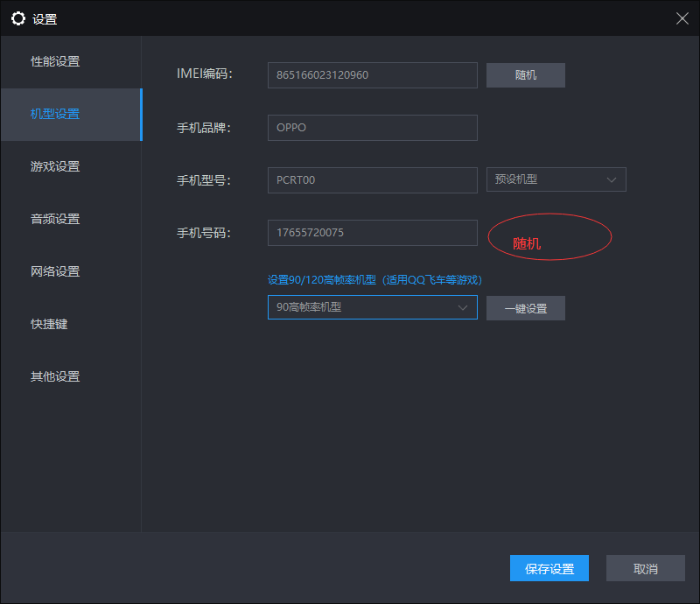Viewport: 700px width, 604px height.
Task: Open 网络设置 settings page
Action: click(x=55, y=271)
